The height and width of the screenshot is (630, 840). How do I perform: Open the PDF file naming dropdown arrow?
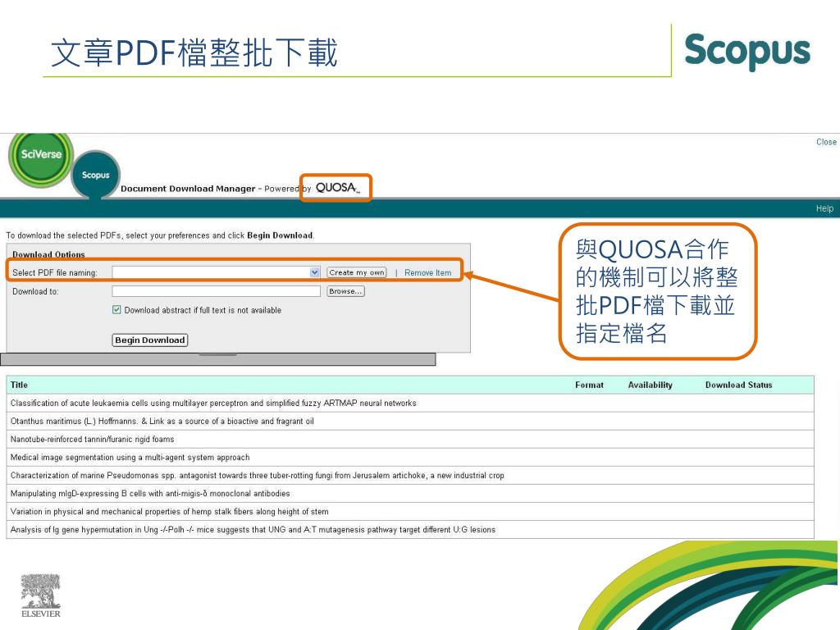[315, 272]
